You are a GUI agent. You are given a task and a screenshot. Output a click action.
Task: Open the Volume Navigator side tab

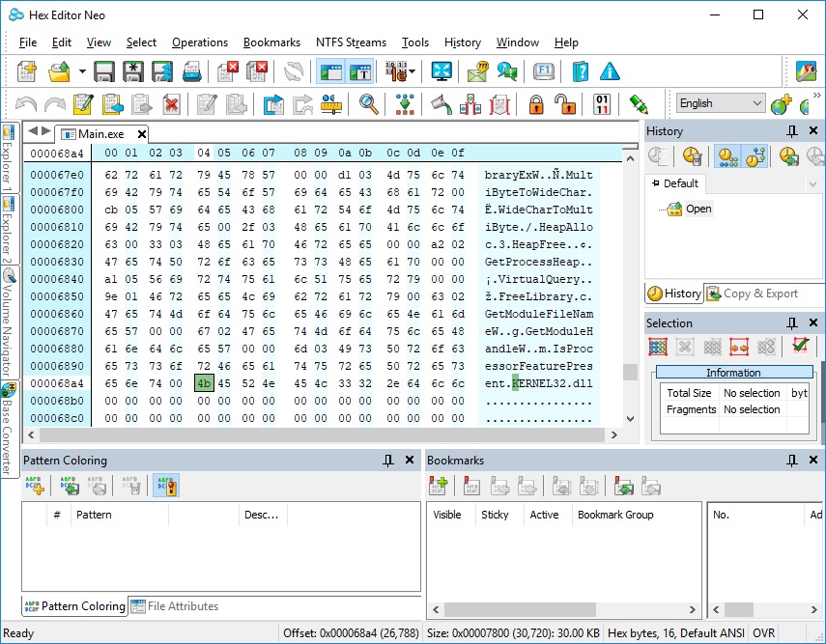click(9, 322)
